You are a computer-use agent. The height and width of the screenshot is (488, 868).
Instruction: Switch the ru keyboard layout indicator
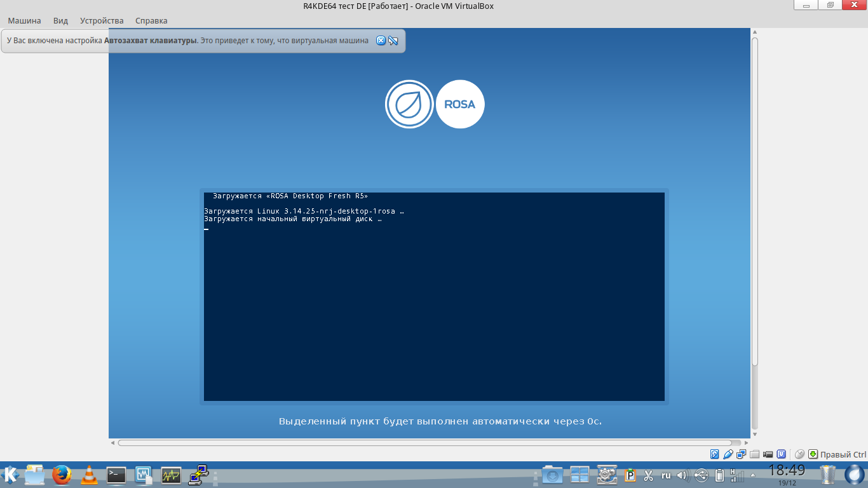(666, 475)
